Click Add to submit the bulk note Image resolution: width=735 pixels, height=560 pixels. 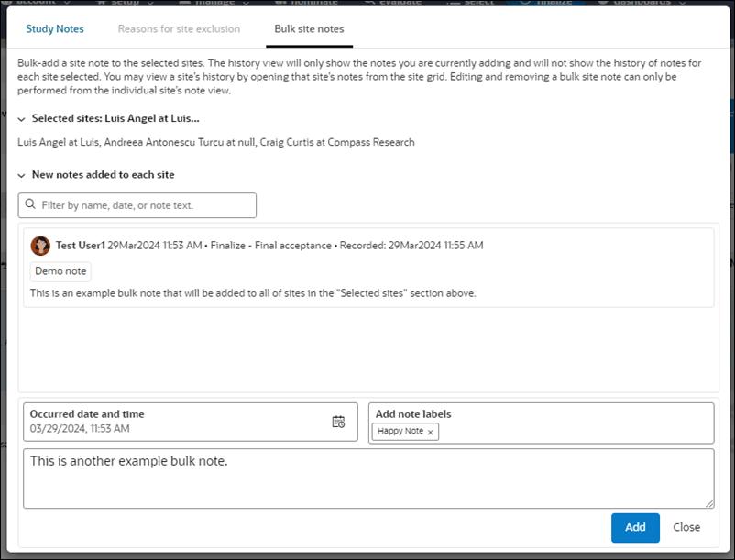(635, 527)
